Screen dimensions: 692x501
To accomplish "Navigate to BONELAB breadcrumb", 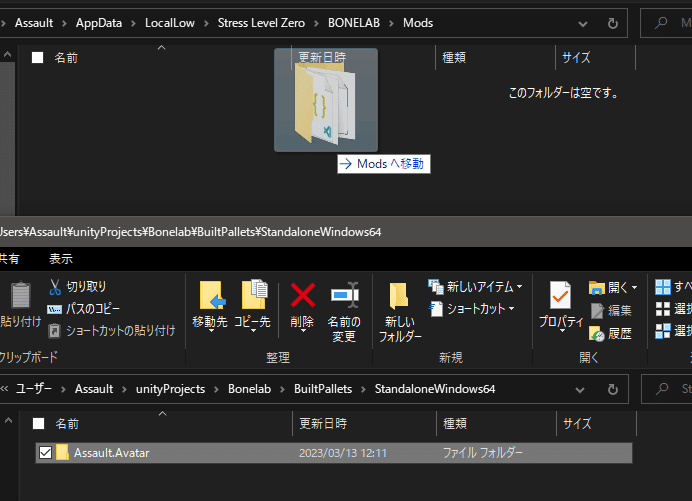I will (354, 23).
